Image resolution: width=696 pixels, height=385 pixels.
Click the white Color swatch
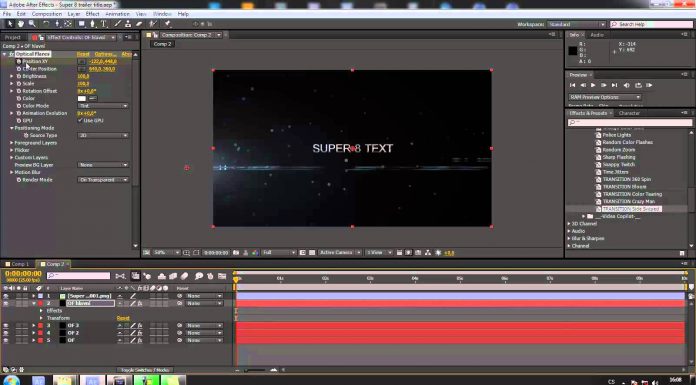(x=82, y=98)
